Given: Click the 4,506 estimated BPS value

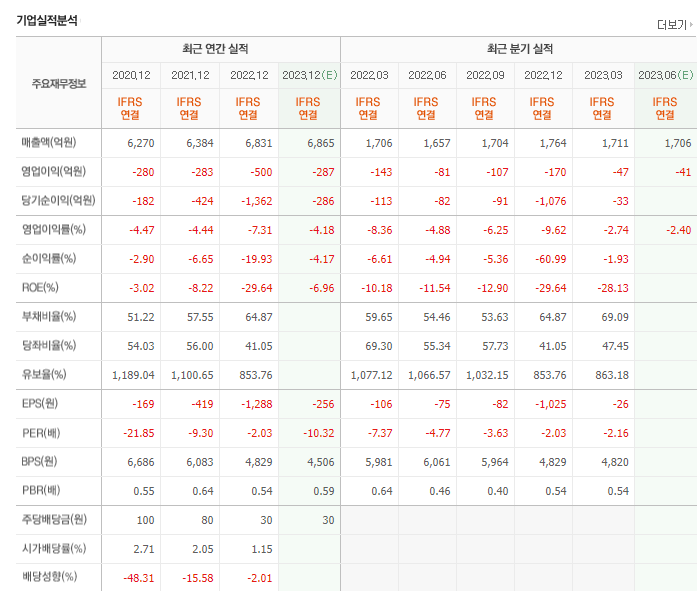Looking at the screenshot, I should point(321,462).
